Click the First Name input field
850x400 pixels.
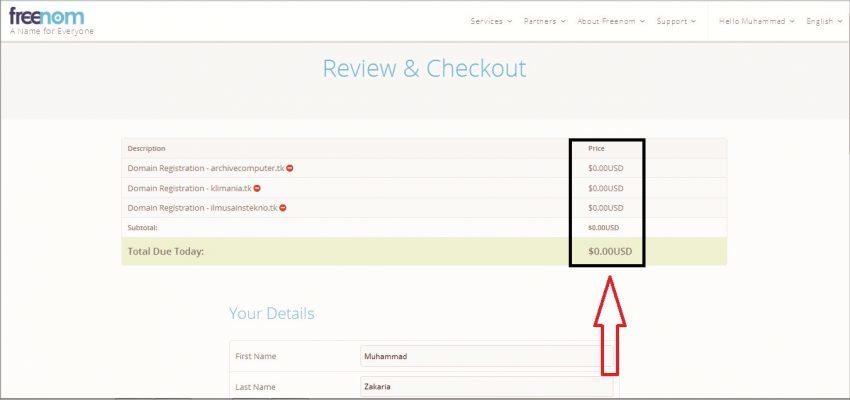[486, 356]
